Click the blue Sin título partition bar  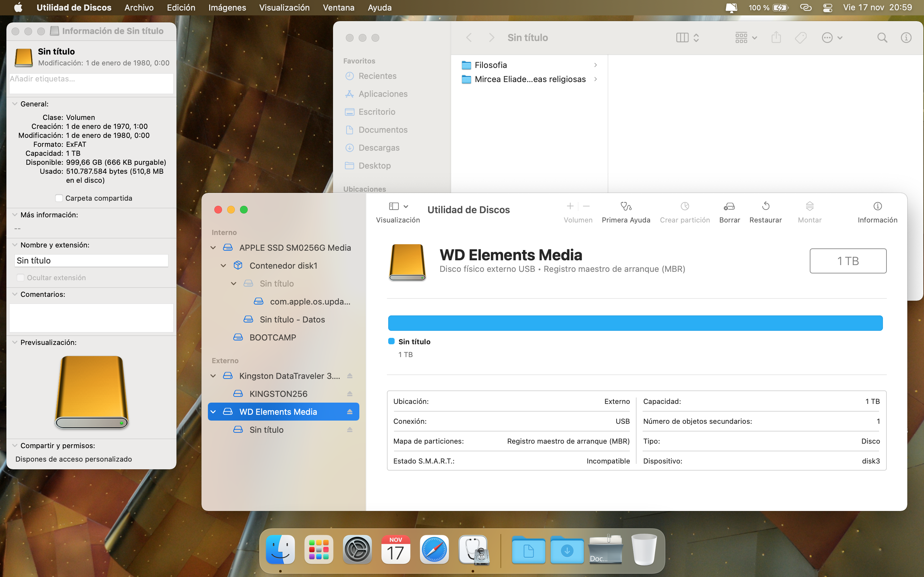[635, 323]
